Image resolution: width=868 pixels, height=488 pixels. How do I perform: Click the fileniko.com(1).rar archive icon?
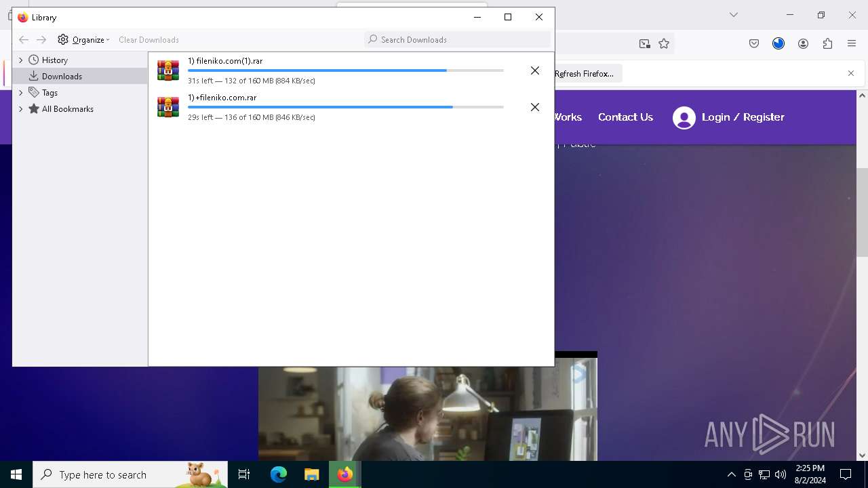point(168,70)
